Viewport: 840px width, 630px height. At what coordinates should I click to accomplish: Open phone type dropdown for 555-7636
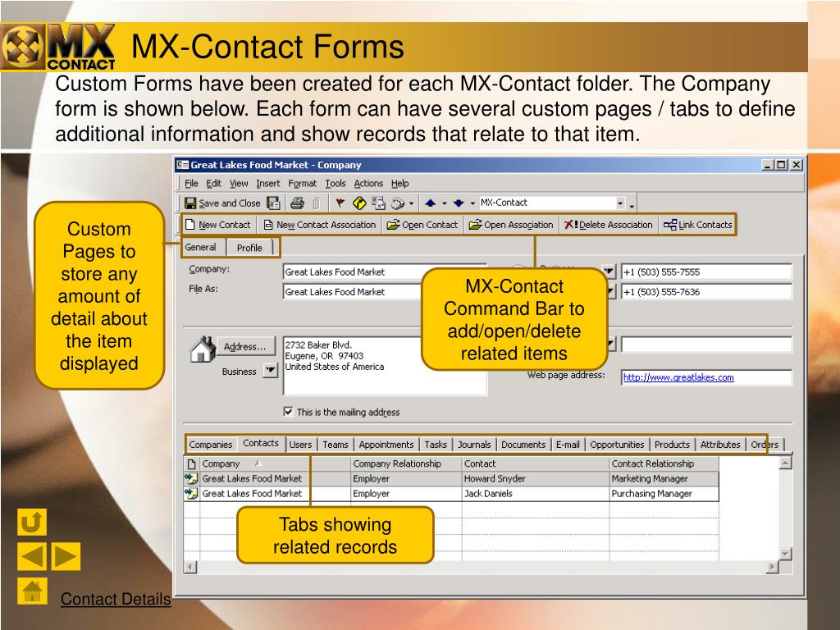[x=610, y=291]
